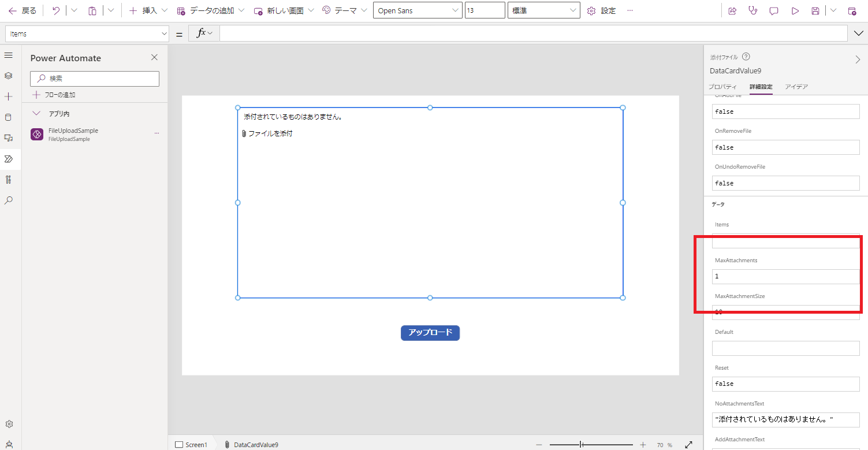This screenshot has height=450, width=868.
Task: Run the App checker stethoscope tool
Action: point(752,10)
